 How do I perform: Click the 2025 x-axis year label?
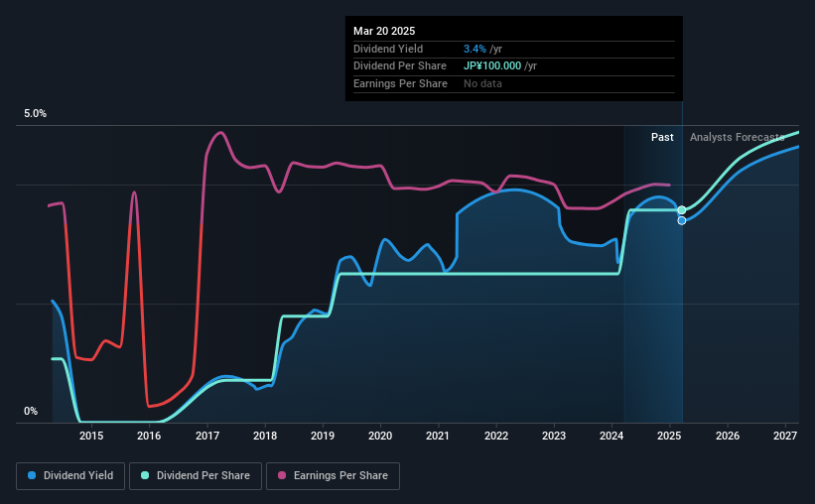[x=669, y=436]
